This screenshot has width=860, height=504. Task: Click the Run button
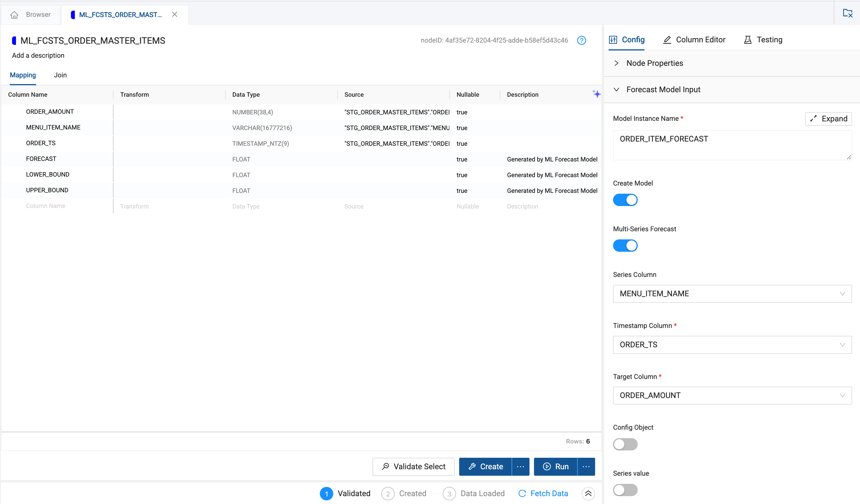[x=556, y=466]
